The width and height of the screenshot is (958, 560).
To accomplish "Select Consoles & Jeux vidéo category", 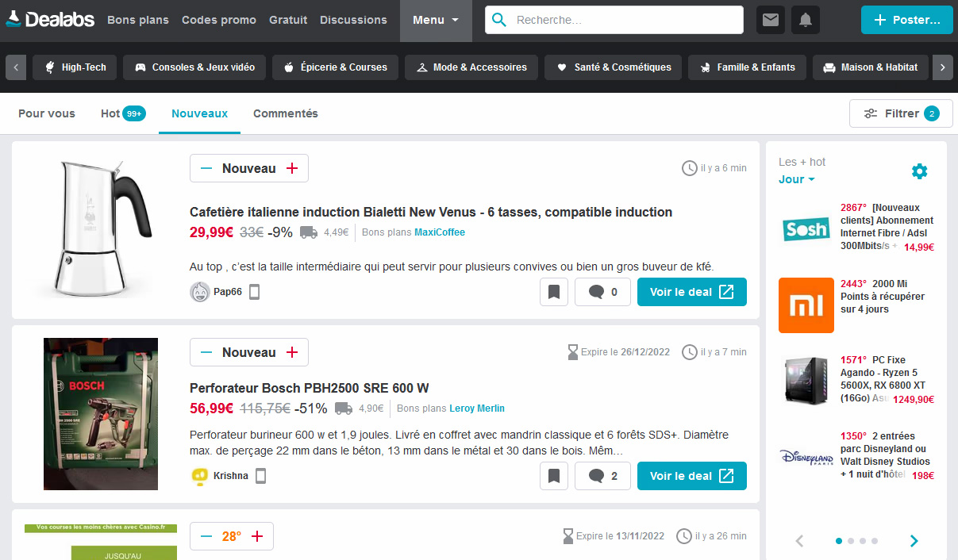I will click(x=194, y=67).
